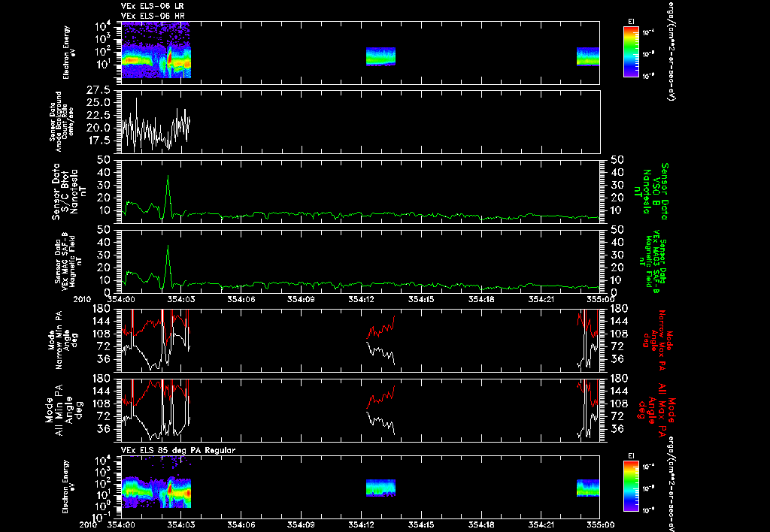Click the red hotspot in top spectrogram
Viewport: 770px width, 532px height.
coord(170,59)
